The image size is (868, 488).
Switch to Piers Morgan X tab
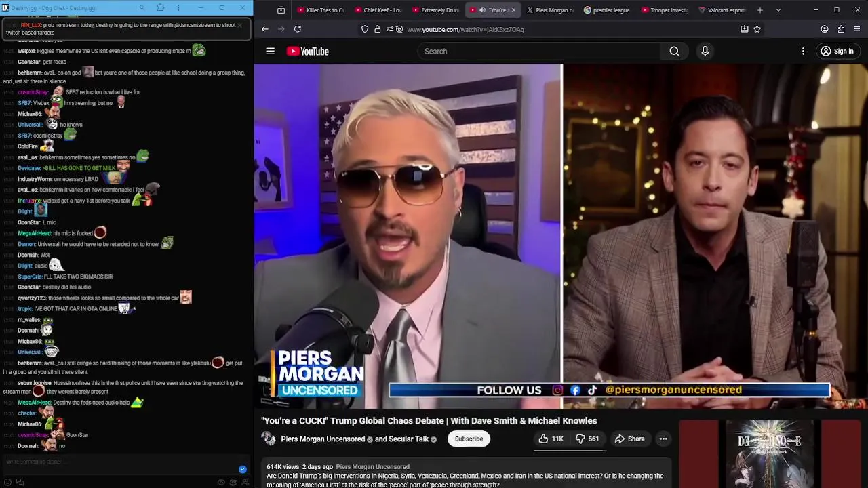tap(550, 10)
